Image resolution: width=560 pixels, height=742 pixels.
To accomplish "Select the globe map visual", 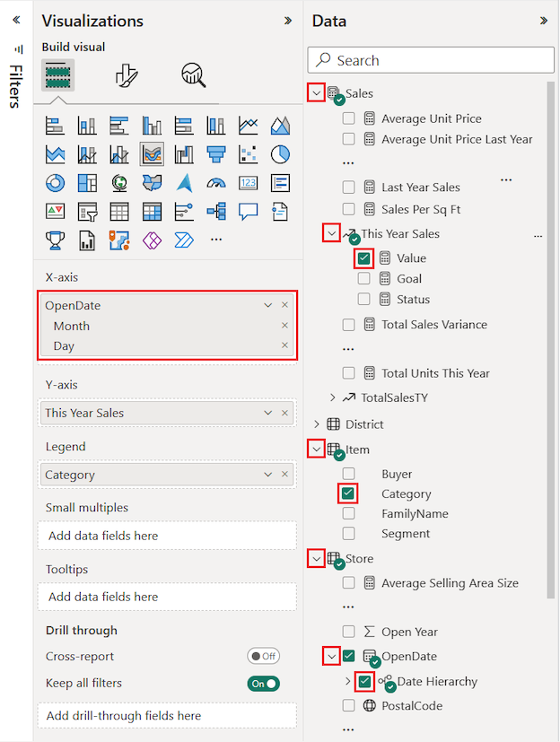I will click(119, 183).
